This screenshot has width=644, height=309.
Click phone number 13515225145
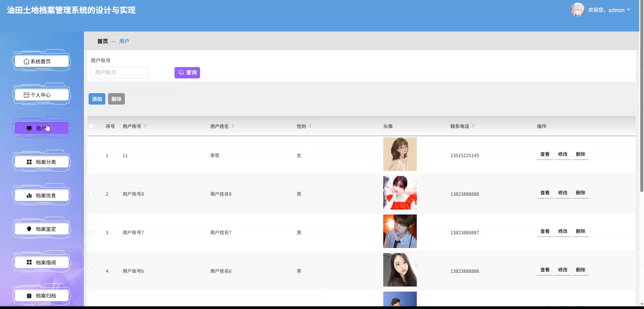(x=465, y=156)
